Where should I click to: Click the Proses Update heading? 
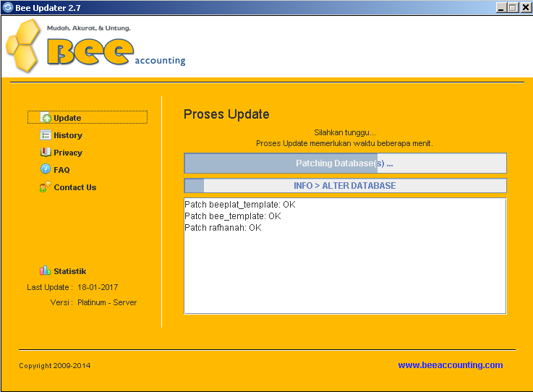pos(226,114)
